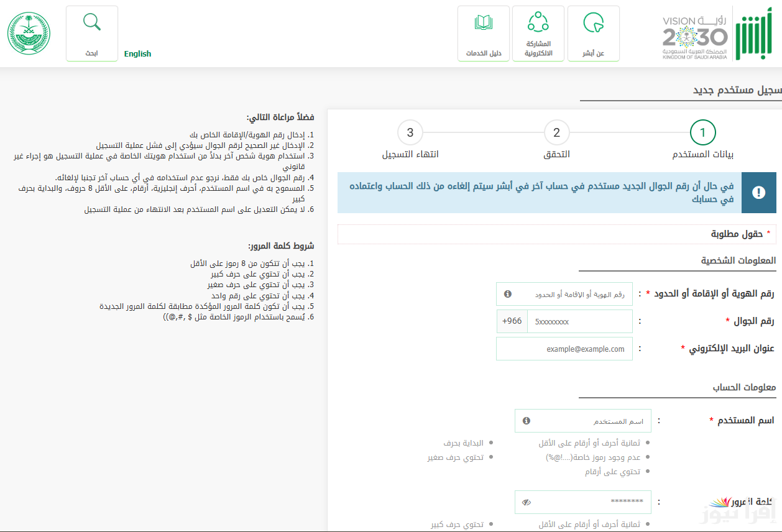
Task: Click instruction 1 'إدخال رقم الهوية/الإقامة الخاص بك'
Action: coord(252,135)
